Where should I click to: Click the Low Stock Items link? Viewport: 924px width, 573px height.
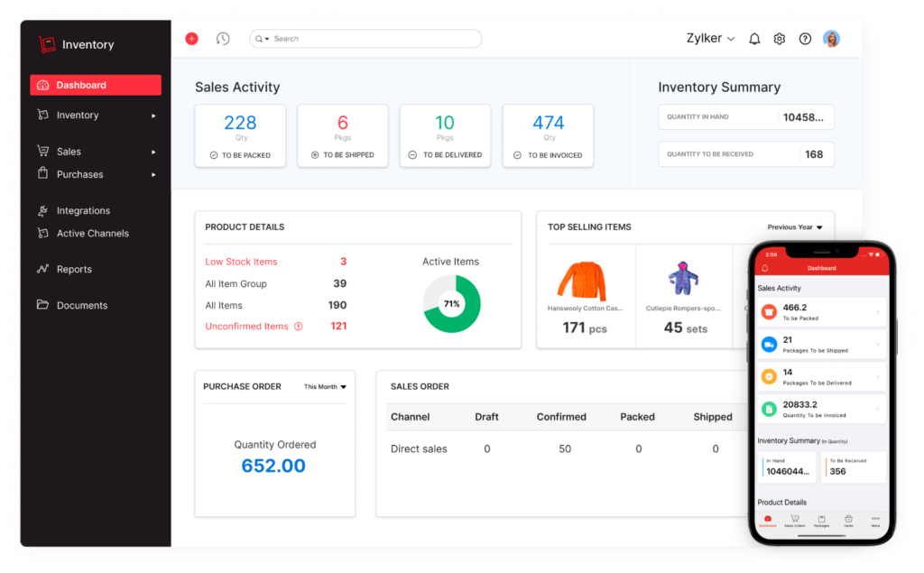tap(241, 262)
